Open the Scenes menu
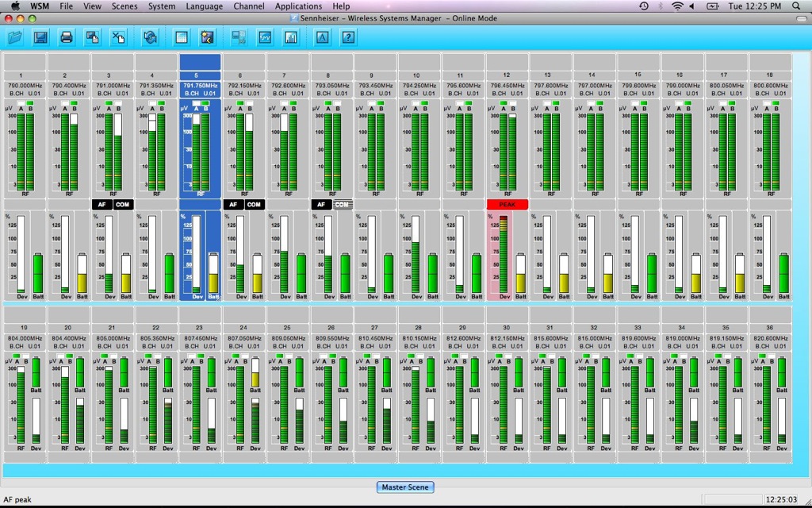Viewport: 812px width, 508px height. tap(124, 6)
